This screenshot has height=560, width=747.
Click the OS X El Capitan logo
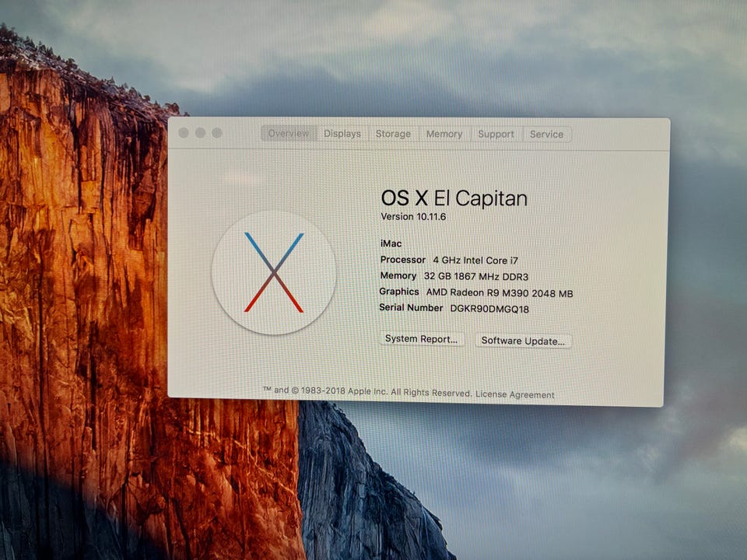[x=273, y=272]
